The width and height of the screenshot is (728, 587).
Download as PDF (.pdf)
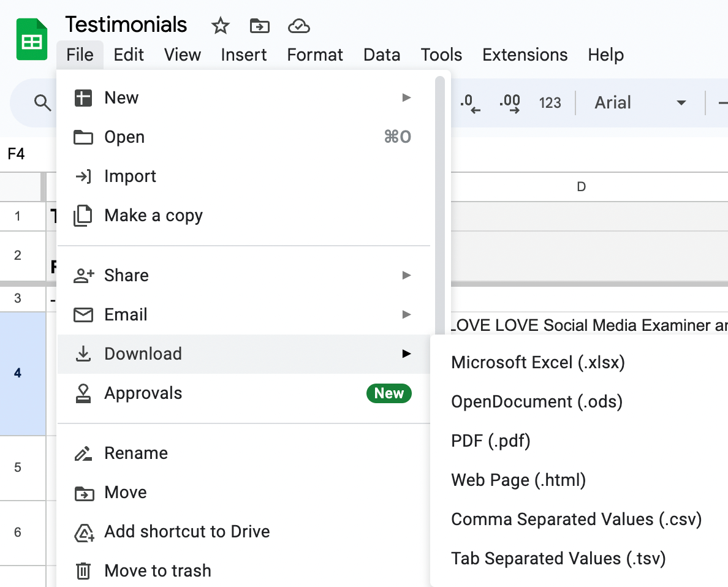(579, 441)
